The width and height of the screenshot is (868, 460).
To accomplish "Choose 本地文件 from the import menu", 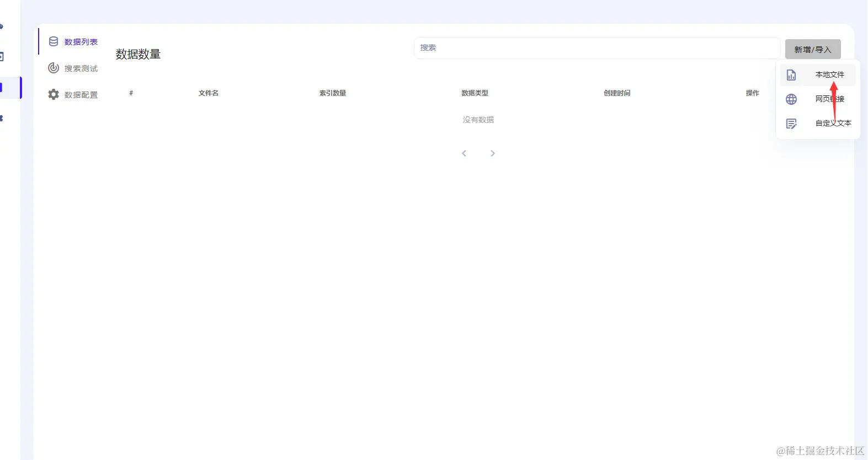I will click(818, 74).
